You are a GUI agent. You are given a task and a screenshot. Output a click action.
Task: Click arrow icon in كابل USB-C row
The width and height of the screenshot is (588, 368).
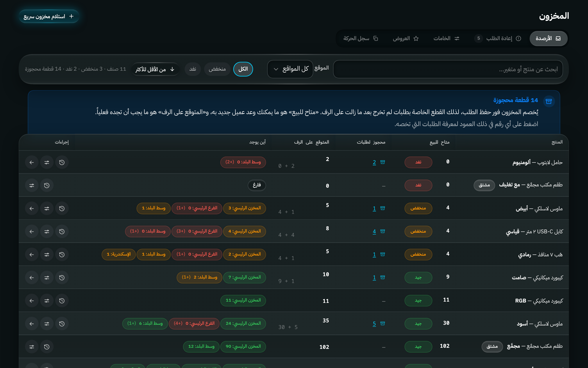pyautogui.click(x=32, y=231)
